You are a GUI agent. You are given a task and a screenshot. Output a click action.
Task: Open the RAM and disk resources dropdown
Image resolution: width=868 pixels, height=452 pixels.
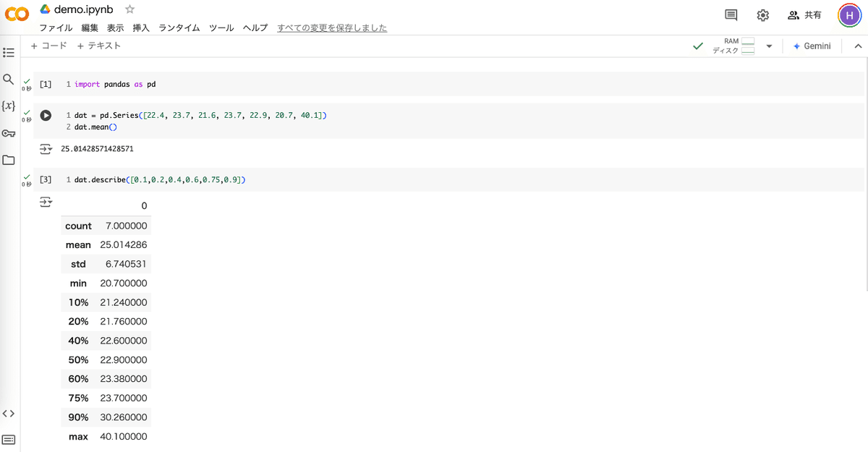click(770, 46)
